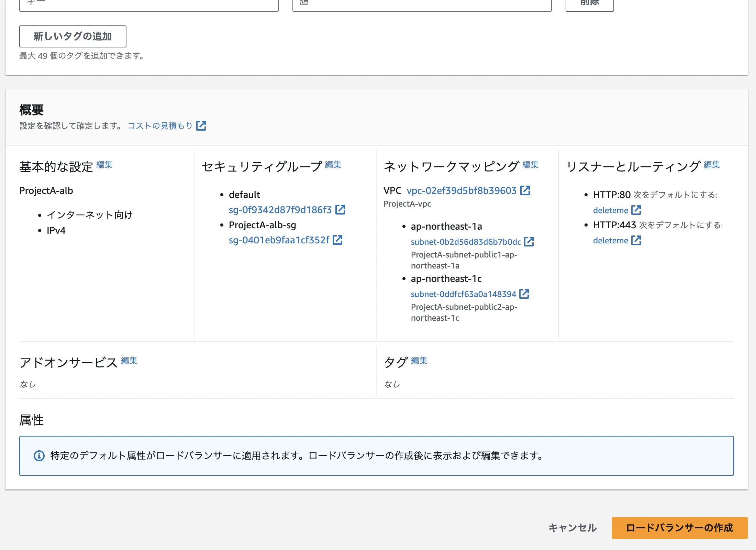756x550 pixels.
Task: Click external icon next to HTTP:443 deleteme
Action: pyautogui.click(x=636, y=240)
